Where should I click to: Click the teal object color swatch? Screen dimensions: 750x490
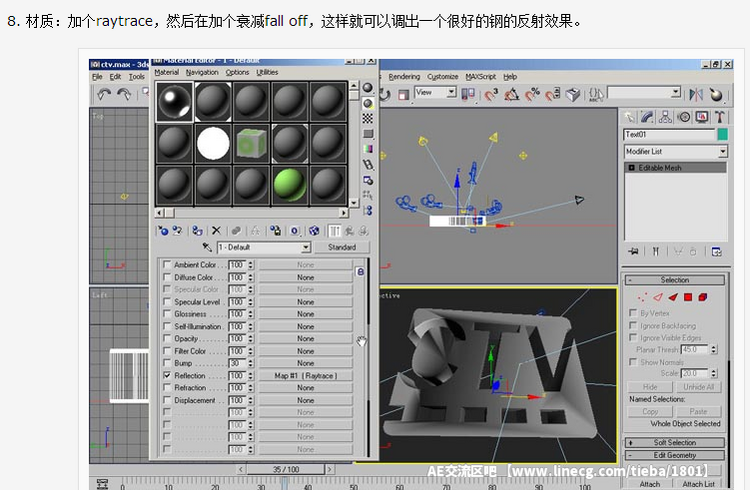[x=723, y=134]
